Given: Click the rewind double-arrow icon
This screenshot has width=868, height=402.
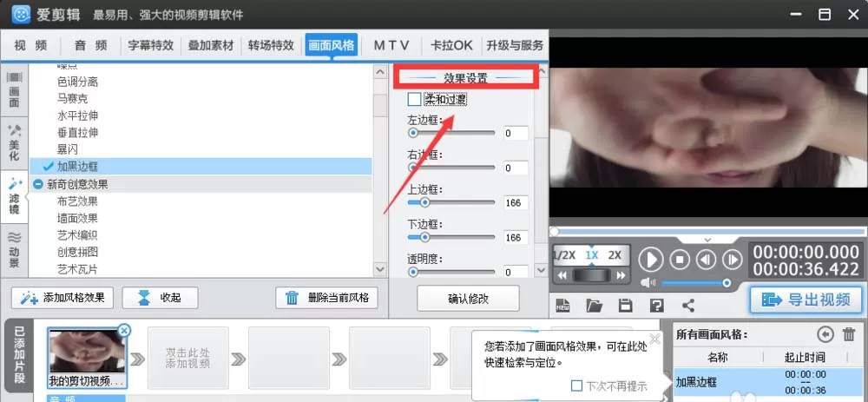Looking at the screenshot, I should coord(562,275).
